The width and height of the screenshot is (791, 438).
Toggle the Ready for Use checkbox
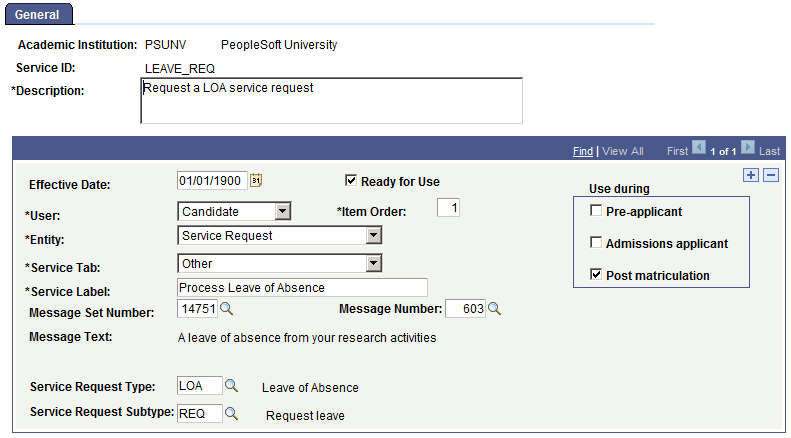point(351,181)
